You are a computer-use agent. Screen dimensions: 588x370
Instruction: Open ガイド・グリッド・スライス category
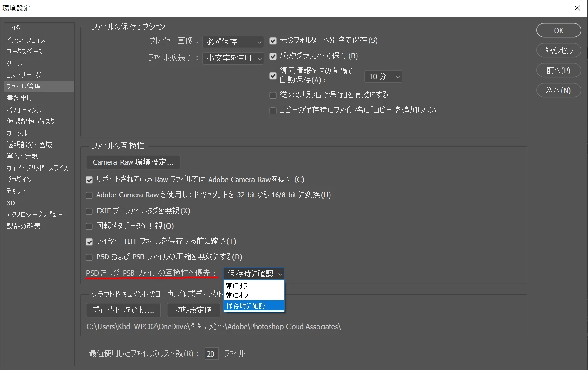(x=39, y=168)
